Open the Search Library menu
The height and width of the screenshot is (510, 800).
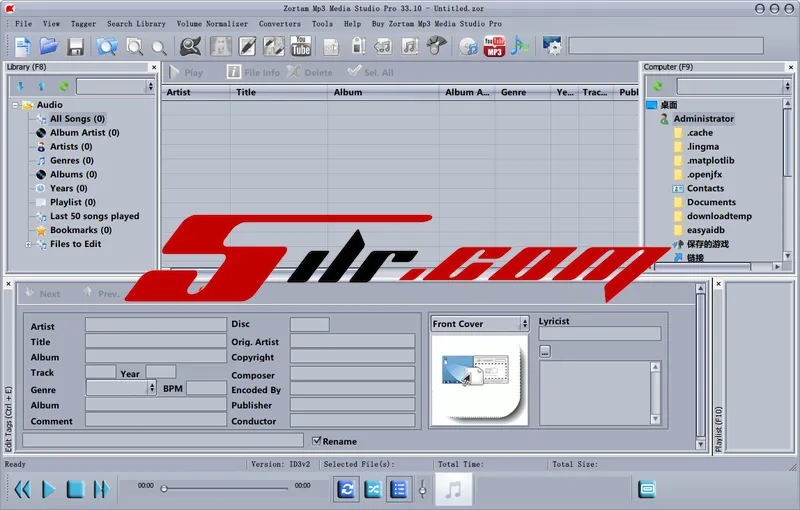[136, 23]
